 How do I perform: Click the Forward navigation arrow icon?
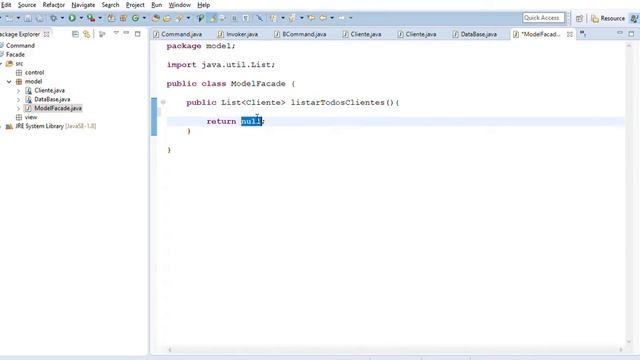pyautogui.click(x=342, y=18)
